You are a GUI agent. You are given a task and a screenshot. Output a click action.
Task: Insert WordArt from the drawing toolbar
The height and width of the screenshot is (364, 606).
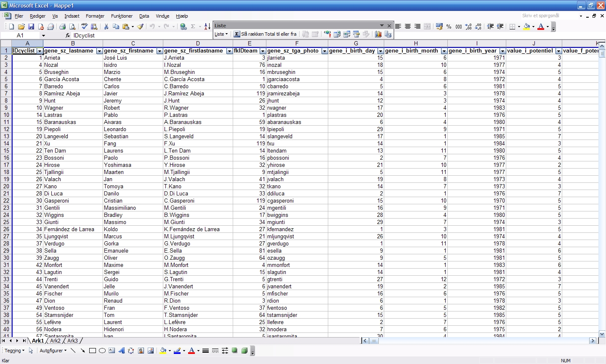122,351
